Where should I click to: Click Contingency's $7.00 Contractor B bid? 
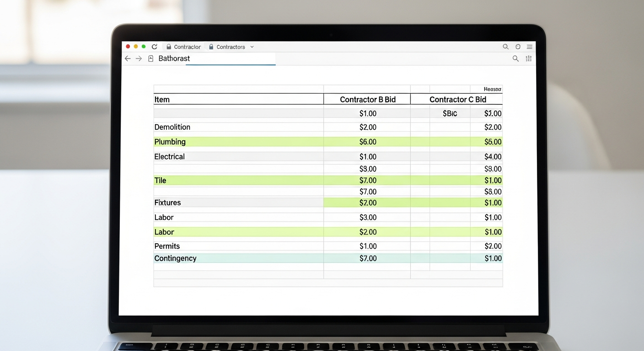coord(368,258)
